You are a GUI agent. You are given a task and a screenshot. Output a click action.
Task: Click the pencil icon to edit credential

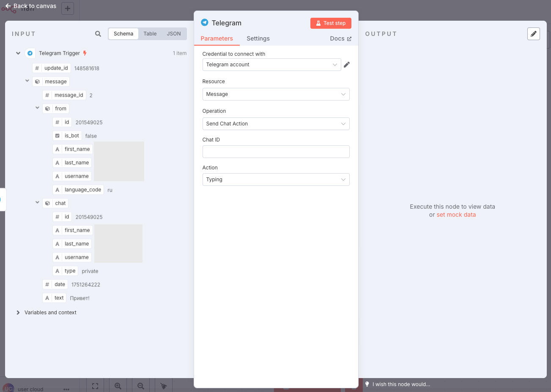[x=347, y=65]
